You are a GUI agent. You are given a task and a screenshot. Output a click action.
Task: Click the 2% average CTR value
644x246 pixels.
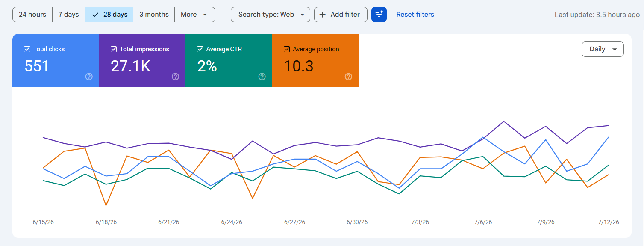207,66
